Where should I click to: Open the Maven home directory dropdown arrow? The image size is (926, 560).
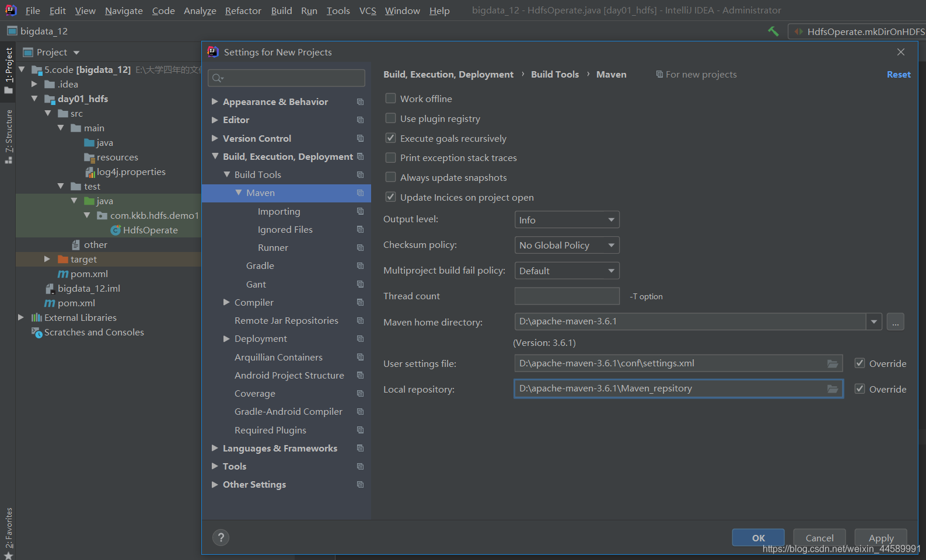click(873, 321)
